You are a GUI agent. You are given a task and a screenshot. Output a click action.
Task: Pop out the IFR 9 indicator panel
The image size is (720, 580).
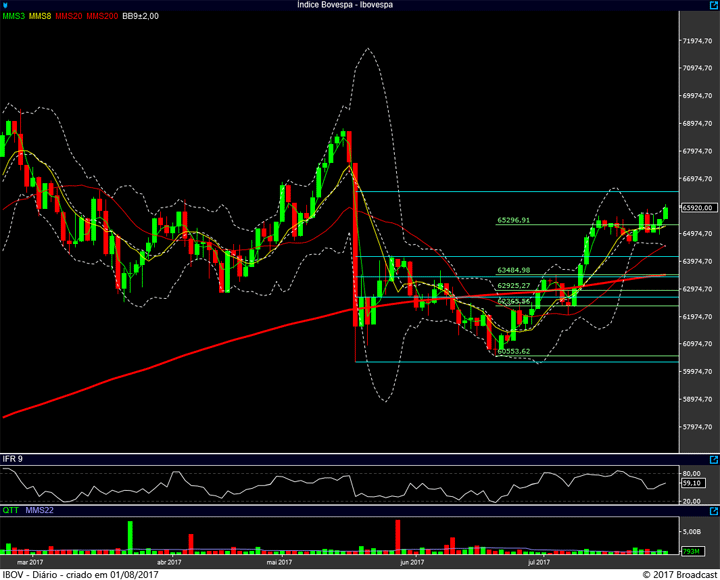714,460
